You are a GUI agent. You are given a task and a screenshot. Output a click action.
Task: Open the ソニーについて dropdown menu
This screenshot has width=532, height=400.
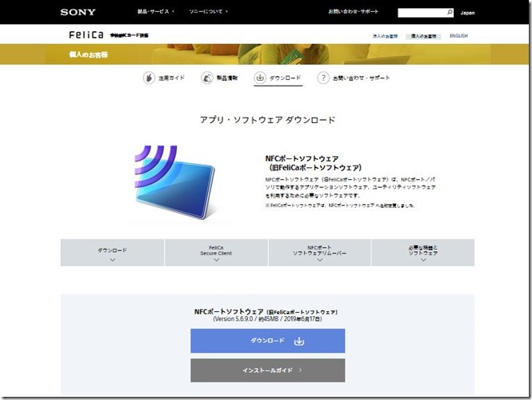click(x=208, y=11)
